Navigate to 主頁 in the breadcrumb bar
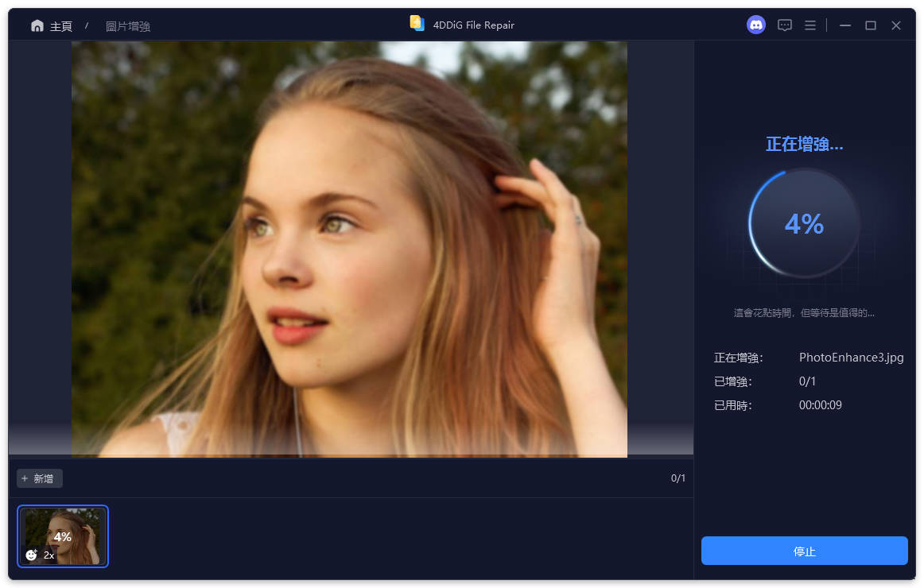Screen dimensions: 924x588 [60, 25]
